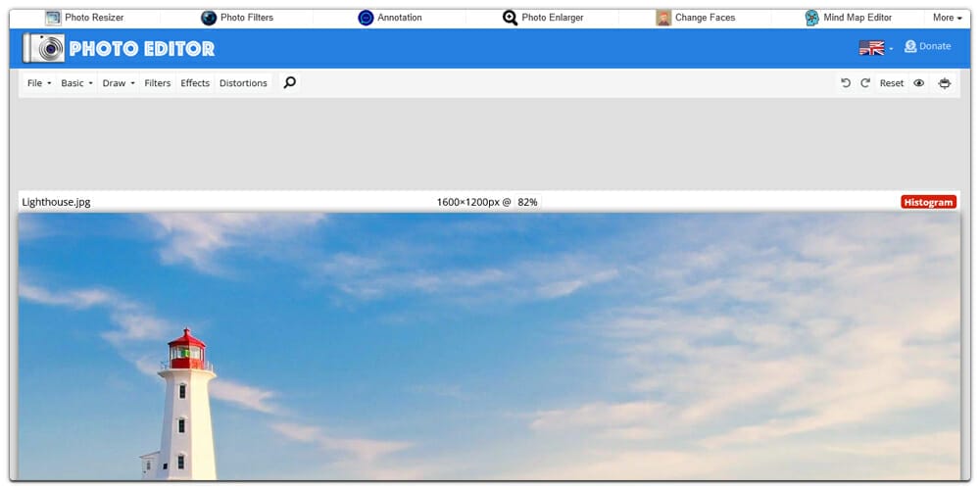Open the Photo Resizer link
980x490 pixels.
pos(94,18)
